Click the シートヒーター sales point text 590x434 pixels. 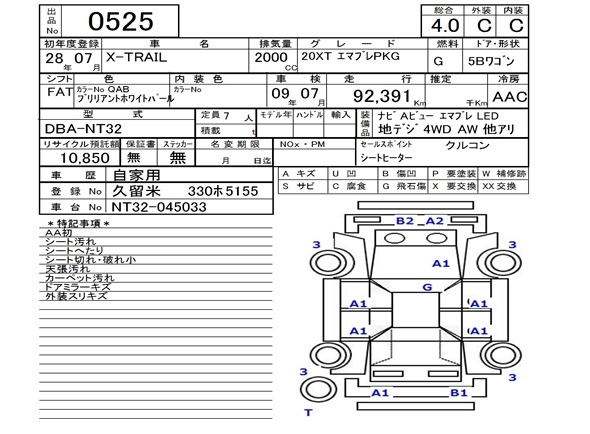point(386,158)
